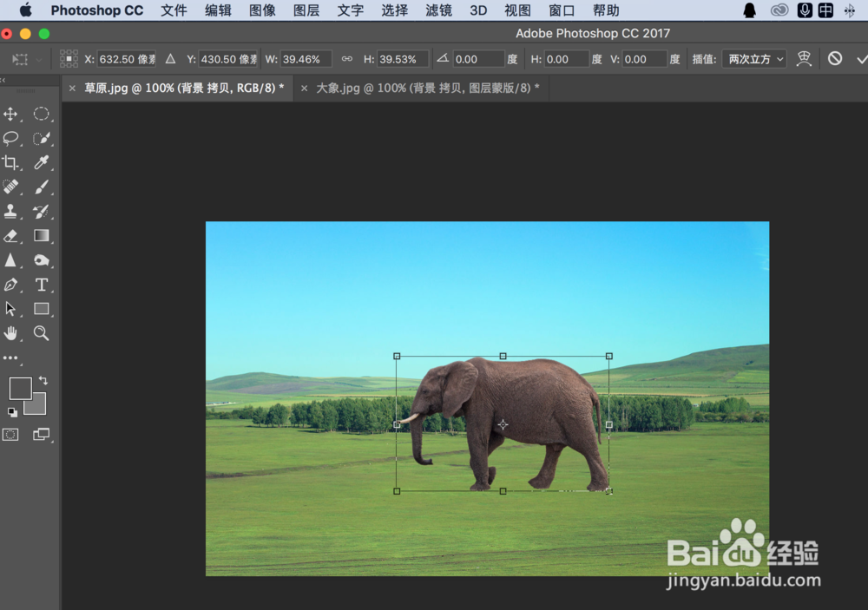Click the Chinese input method icon

pos(825,10)
